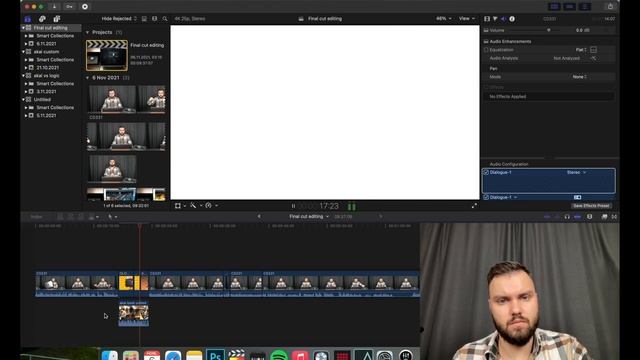Screen dimensions: 640x360
Task: Toggle the Inspector panel button in the title bar
Action: 585,7
